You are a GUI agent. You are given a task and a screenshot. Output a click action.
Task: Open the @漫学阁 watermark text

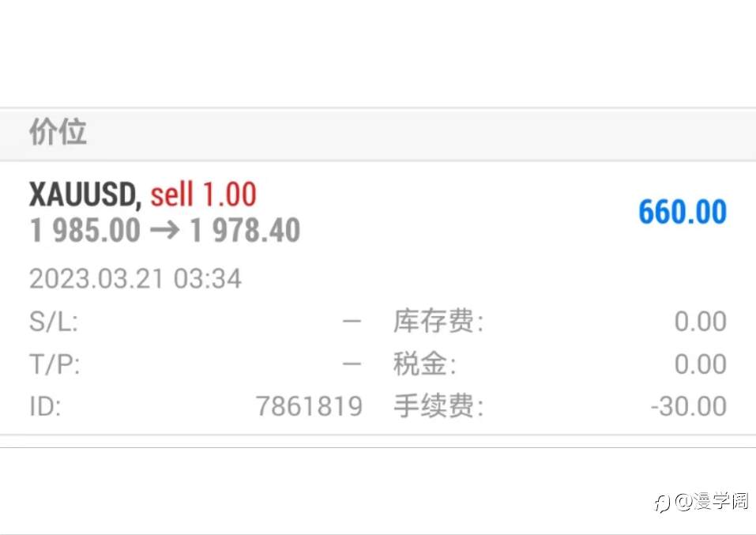tap(712, 502)
